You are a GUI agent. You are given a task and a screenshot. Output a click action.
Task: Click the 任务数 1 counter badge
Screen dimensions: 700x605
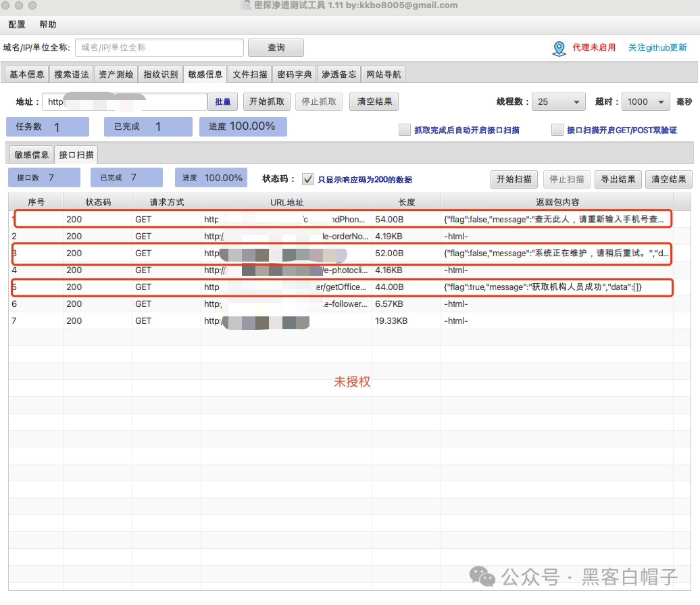pos(47,127)
